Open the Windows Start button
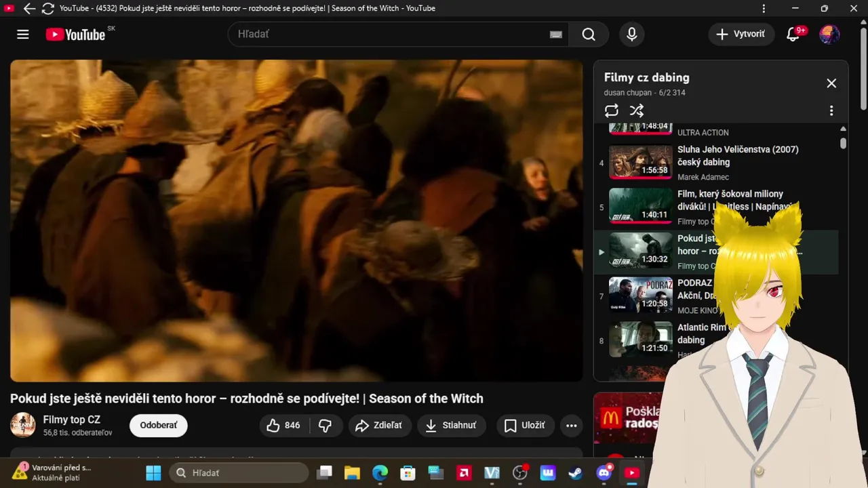 point(154,472)
